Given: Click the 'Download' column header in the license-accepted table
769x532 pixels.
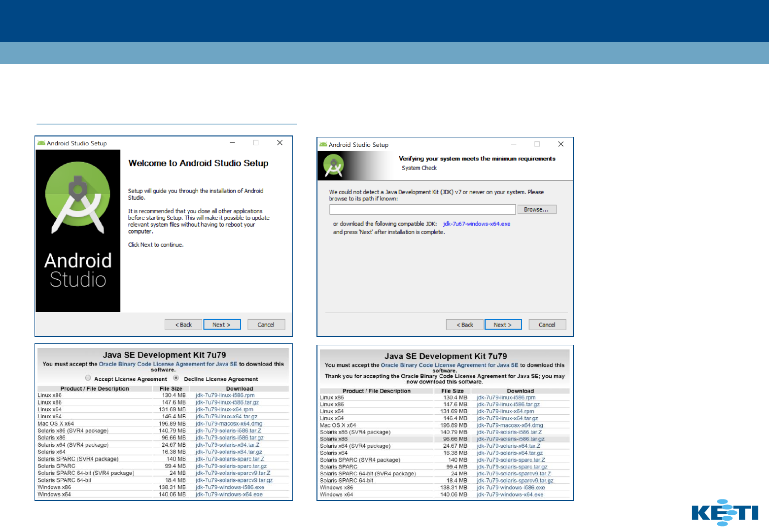Looking at the screenshot, I should (521, 391).
